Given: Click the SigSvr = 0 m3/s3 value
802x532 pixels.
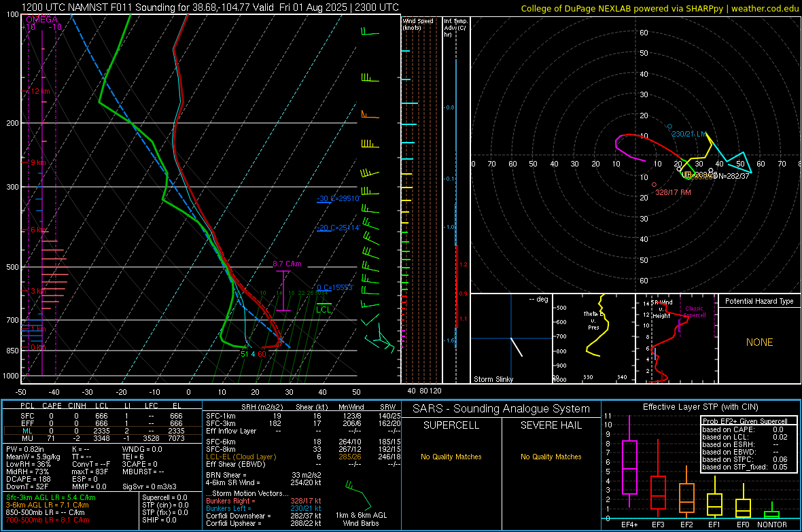Looking at the screenshot, I should (x=150, y=486).
